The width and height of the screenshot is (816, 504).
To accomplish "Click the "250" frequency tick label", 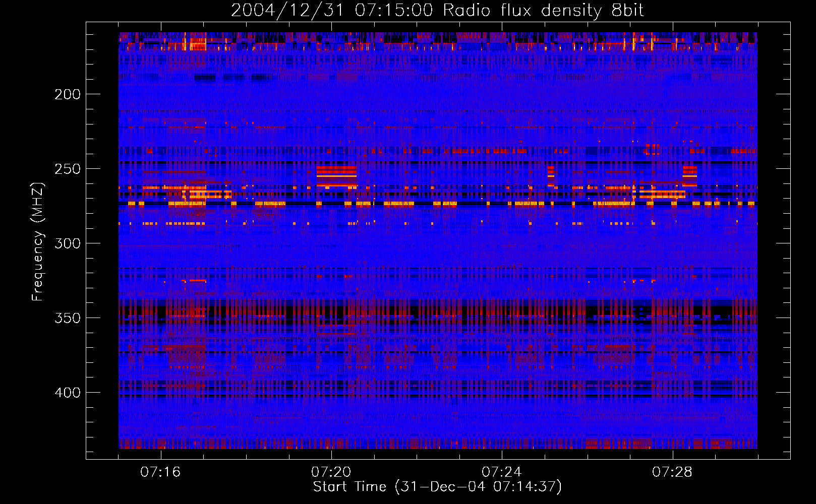I will (68, 169).
